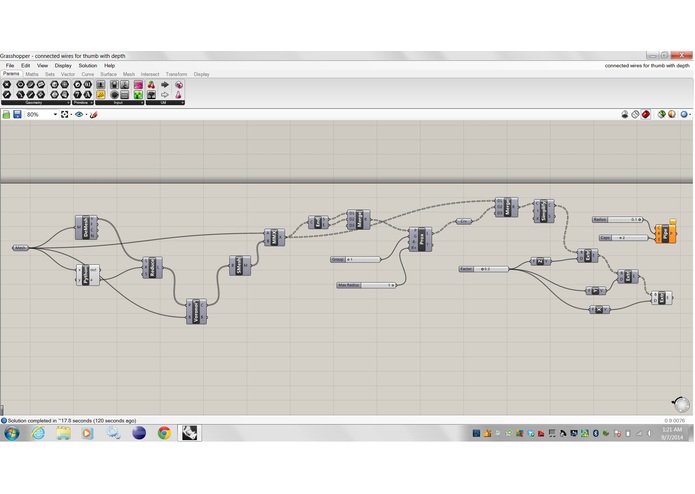Adjust the Radius number slider
This screenshot has height=494, width=695.
click(x=617, y=220)
